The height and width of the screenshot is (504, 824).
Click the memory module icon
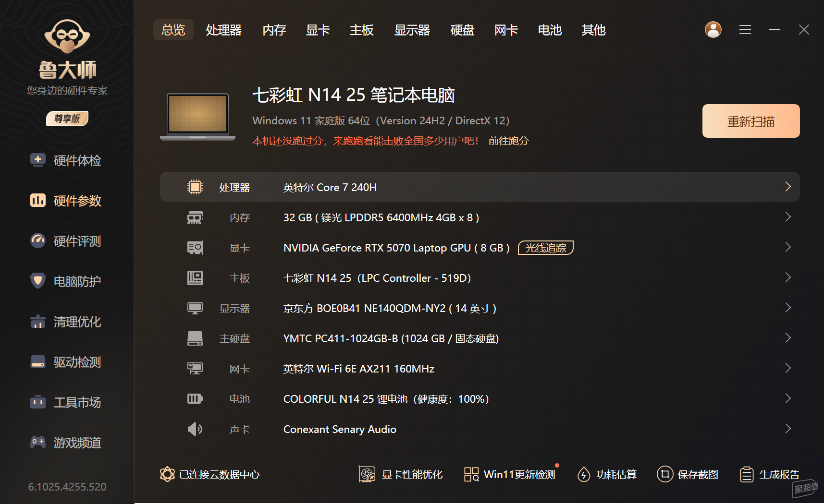(195, 217)
